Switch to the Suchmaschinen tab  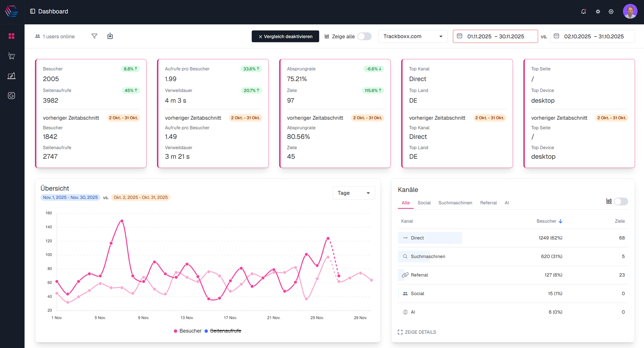pos(455,203)
